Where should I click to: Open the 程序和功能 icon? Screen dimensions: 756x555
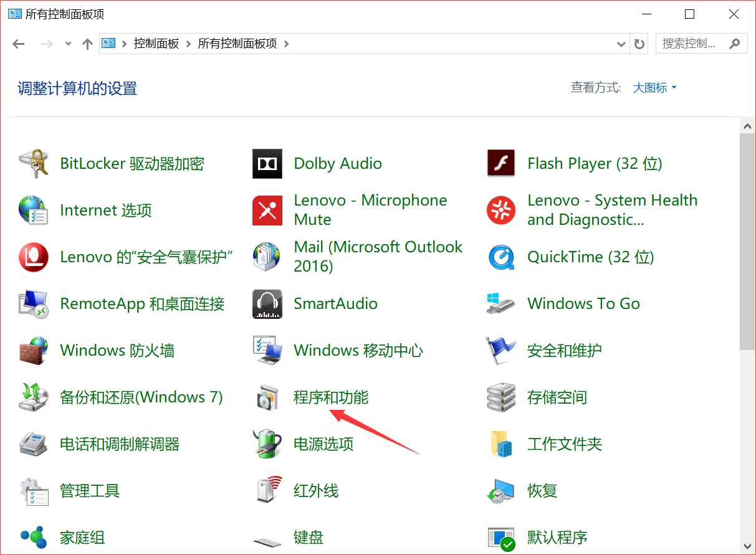click(267, 397)
